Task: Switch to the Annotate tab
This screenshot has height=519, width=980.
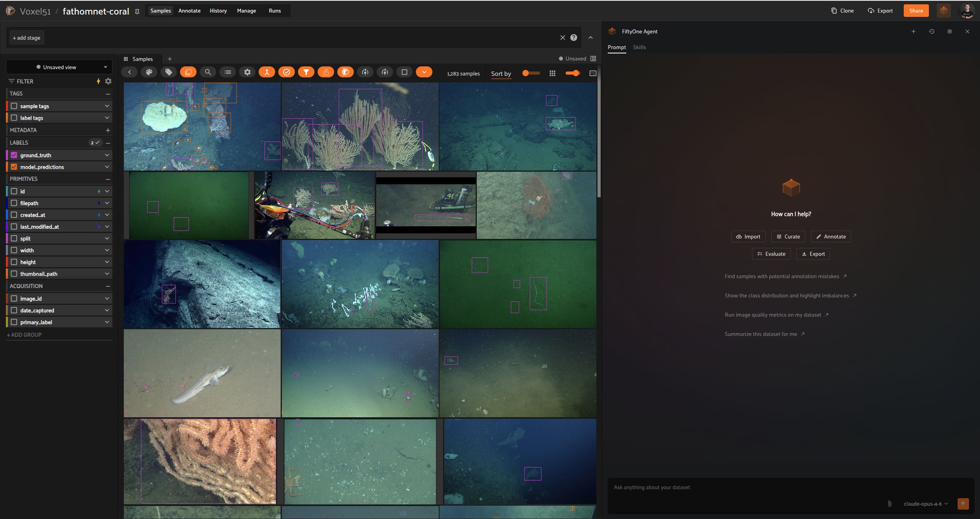Action: [189, 11]
